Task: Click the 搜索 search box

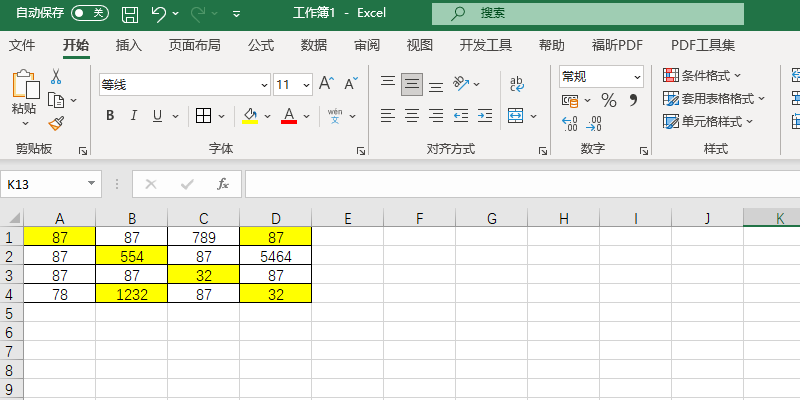Action: coord(588,13)
